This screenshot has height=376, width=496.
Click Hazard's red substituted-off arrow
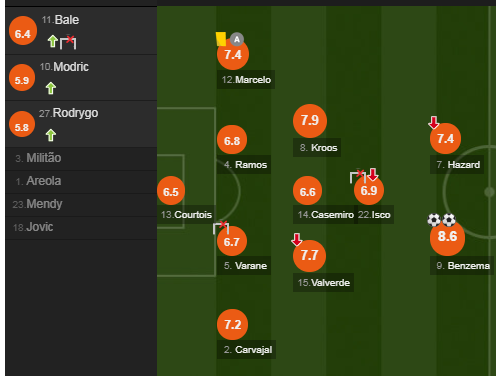(433, 122)
